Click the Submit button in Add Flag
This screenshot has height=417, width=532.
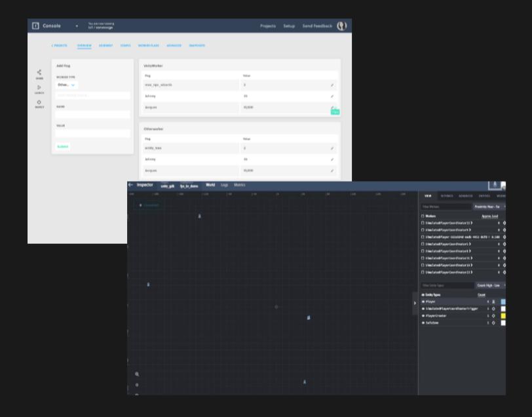(x=63, y=147)
